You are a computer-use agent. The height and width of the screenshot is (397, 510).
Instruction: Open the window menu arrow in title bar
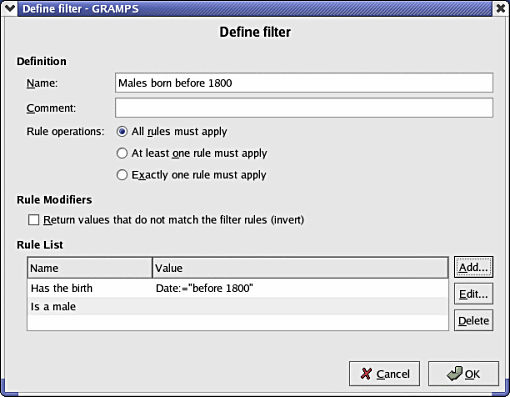(x=10, y=8)
